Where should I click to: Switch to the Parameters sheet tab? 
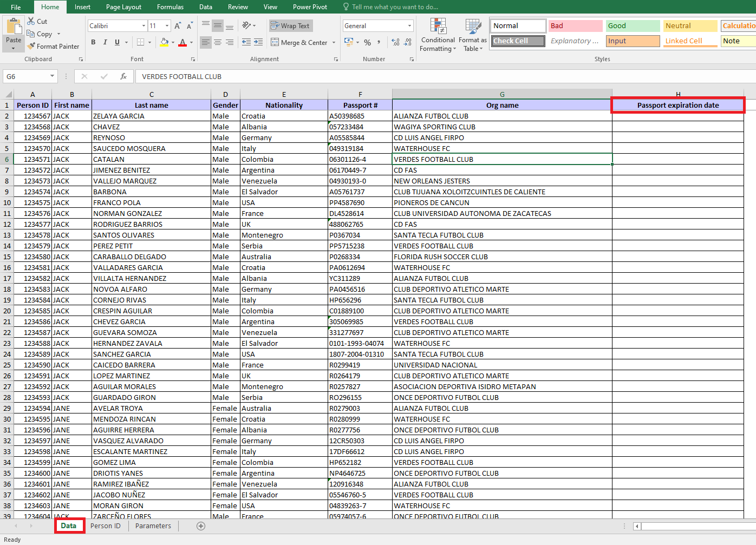pyautogui.click(x=153, y=526)
